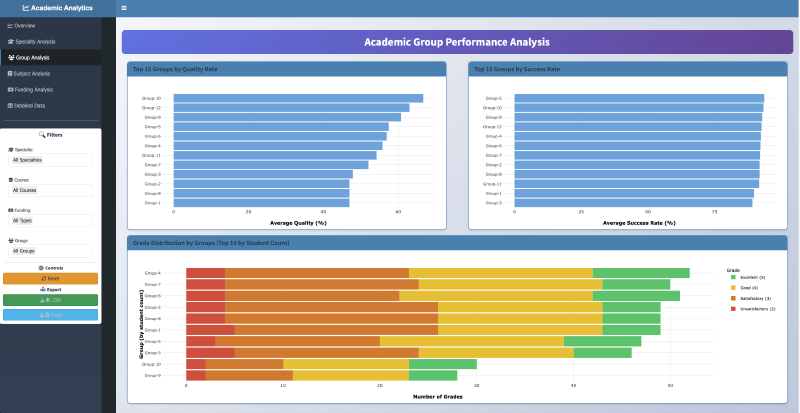Toggle the Excellent (5) legend entry

click(x=747, y=277)
